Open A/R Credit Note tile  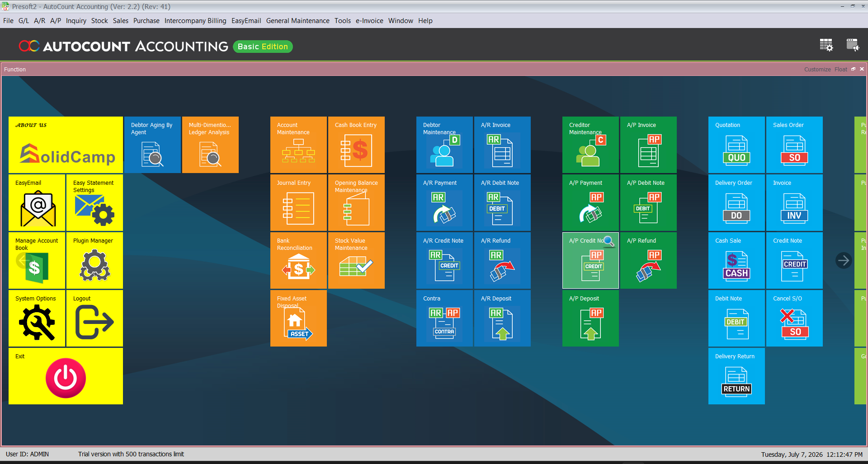click(x=444, y=260)
